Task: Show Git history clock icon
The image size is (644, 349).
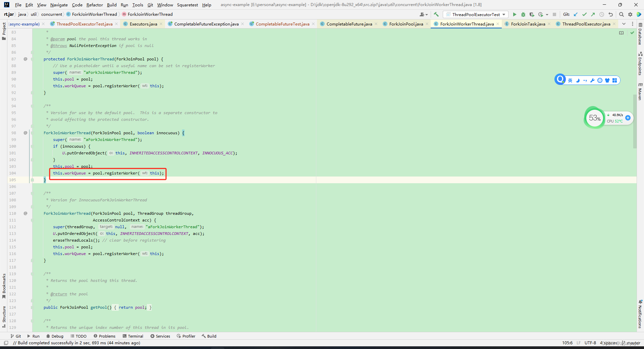Action: coord(602,14)
